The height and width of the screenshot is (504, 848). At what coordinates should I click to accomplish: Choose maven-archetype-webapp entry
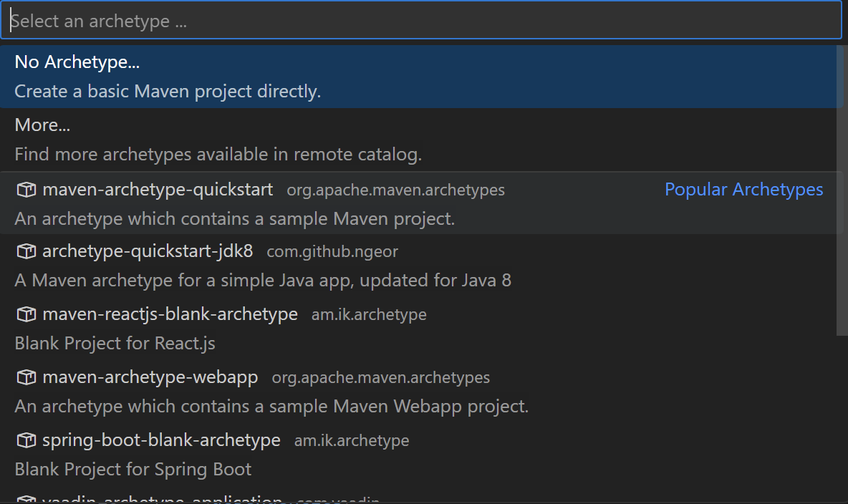point(420,392)
